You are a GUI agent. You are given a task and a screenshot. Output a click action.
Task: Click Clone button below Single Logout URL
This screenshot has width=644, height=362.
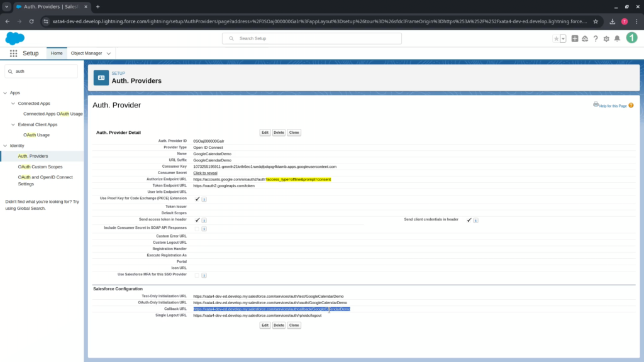[294, 325]
